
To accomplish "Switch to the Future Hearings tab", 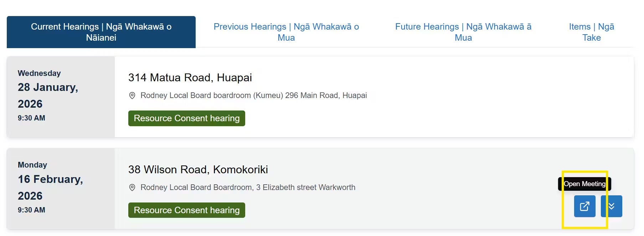I will [463, 32].
